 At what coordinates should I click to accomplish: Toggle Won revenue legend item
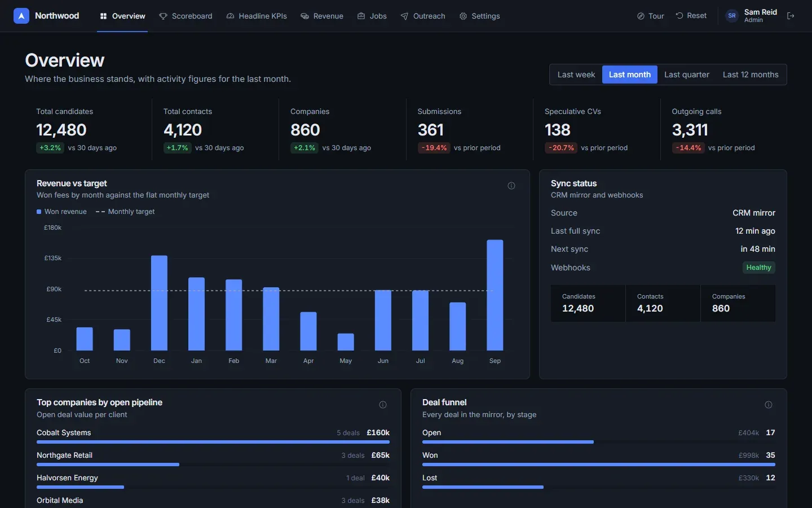pyautogui.click(x=61, y=212)
